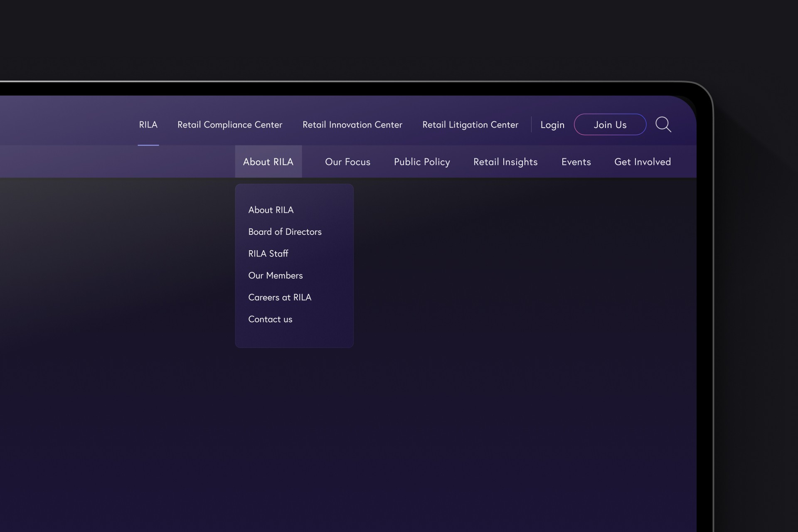The image size is (798, 532).
Task: Click the search magnifier icon
Action: [x=663, y=124]
